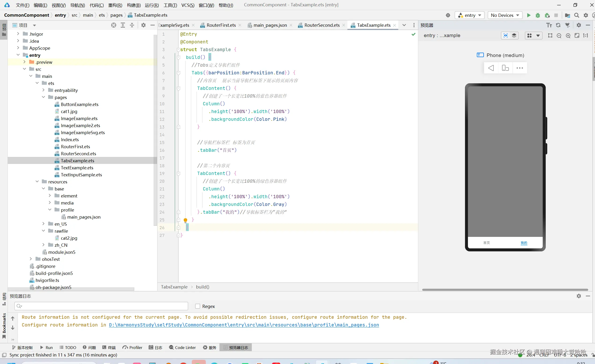Enable the Regex checkbox
595x364 pixels.
pos(198,306)
